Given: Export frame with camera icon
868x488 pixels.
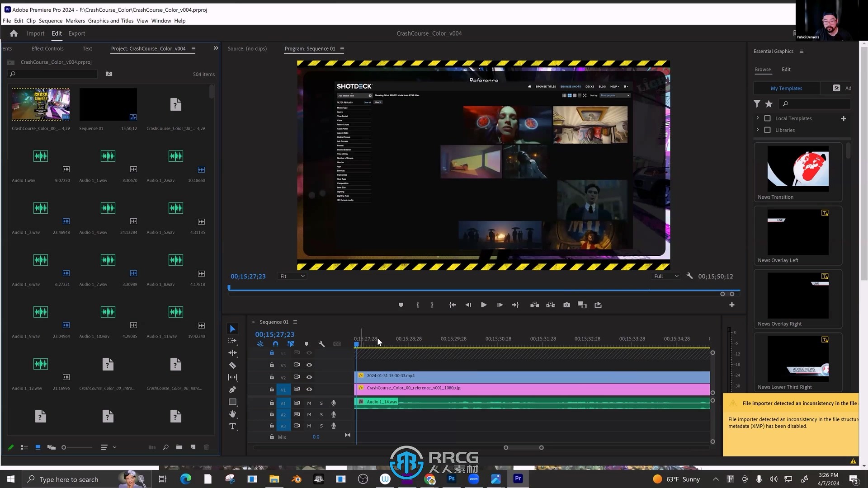Looking at the screenshot, I should [x=566, y=305].
